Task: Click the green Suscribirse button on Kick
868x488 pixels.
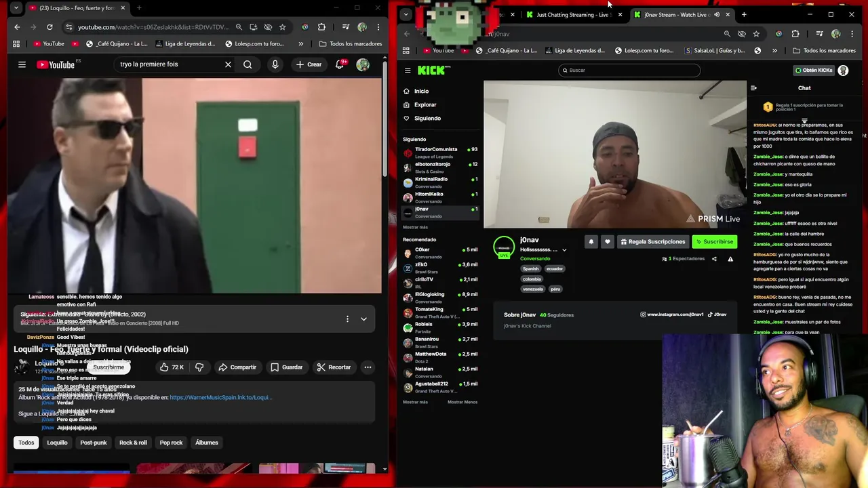Action: tap(714, 242)
